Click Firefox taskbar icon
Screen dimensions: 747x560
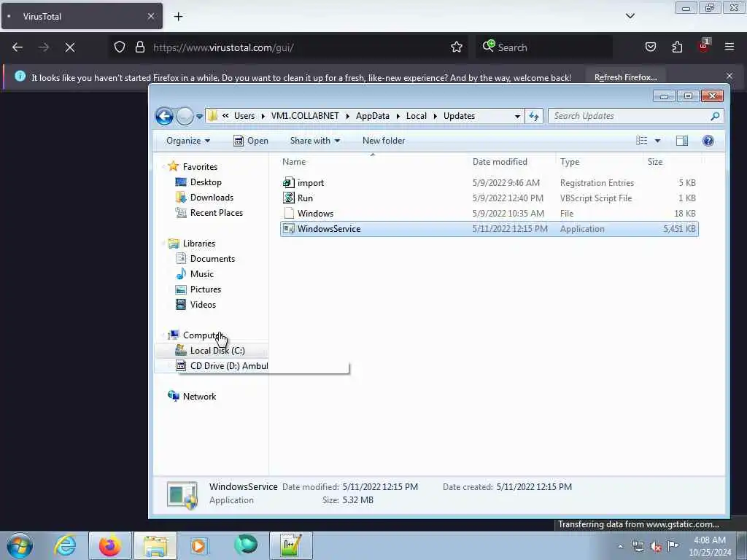(x=109, y=545)
